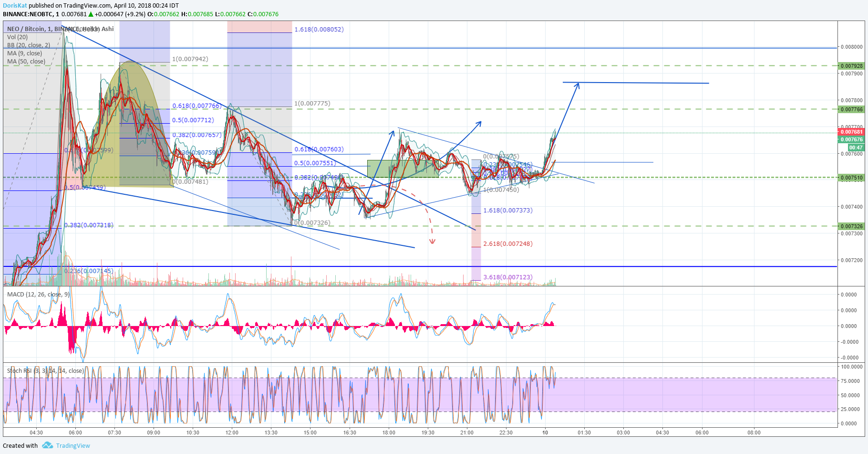The image size is (868, 454).
Task: Click the green 0.007766 price axis tag
Action: 851,109
